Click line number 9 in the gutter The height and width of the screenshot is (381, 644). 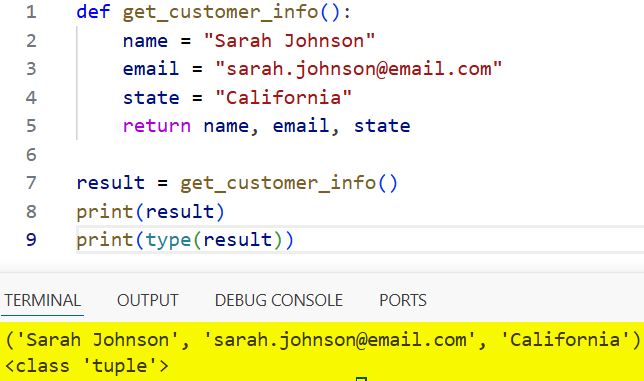pos(31,239)
